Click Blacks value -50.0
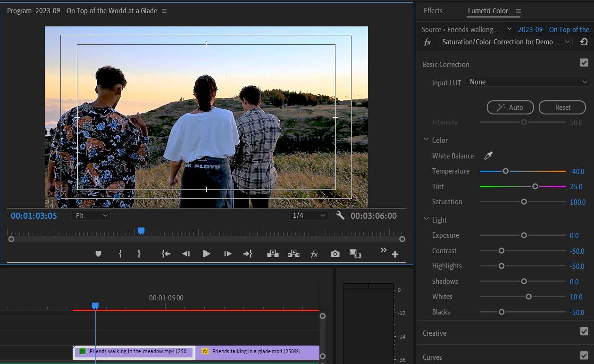The height and width of the screenshot is (364, 594). (x=577, y=312)
